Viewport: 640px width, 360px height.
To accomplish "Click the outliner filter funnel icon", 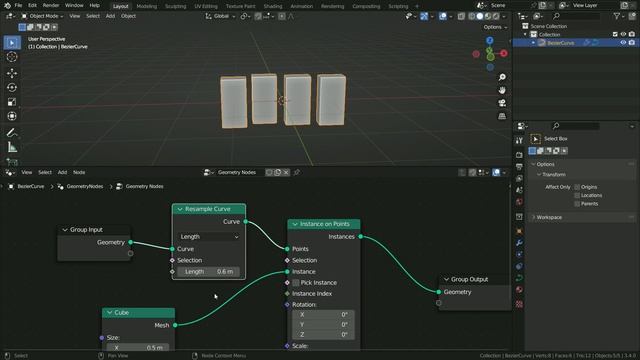I will pos(617,16).
